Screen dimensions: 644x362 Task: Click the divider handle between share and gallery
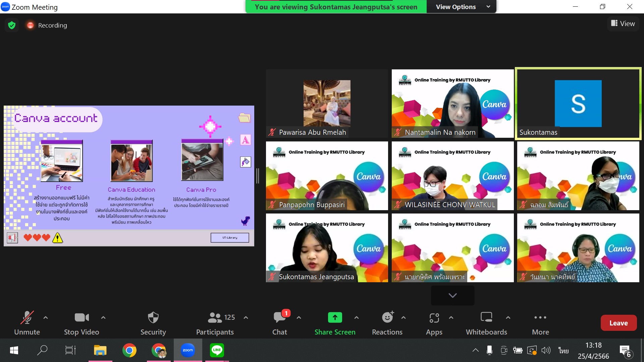coord(258,176)
